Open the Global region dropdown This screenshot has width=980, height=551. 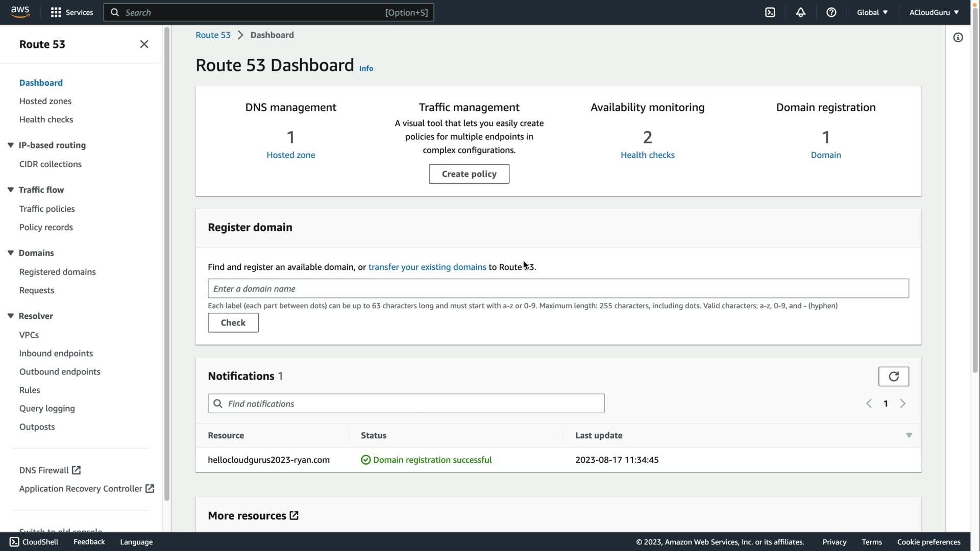pyautogui.click(x=872, y=12)
